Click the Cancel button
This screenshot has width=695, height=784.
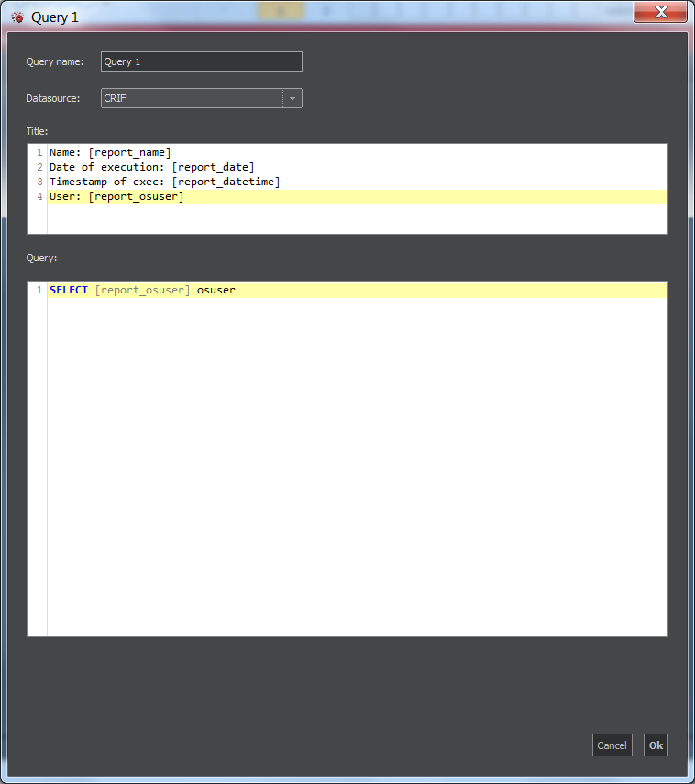coord(612,745)
